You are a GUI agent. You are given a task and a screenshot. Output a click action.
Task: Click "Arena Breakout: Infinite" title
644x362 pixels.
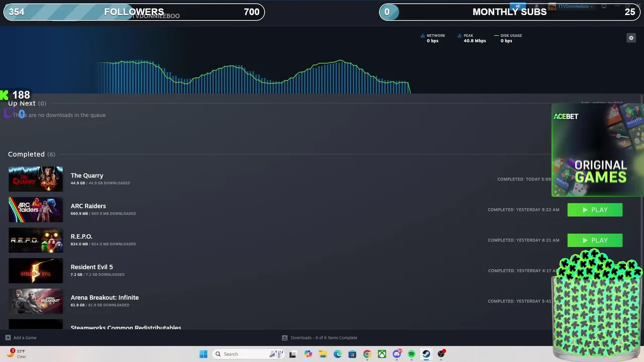click(105, 298)
